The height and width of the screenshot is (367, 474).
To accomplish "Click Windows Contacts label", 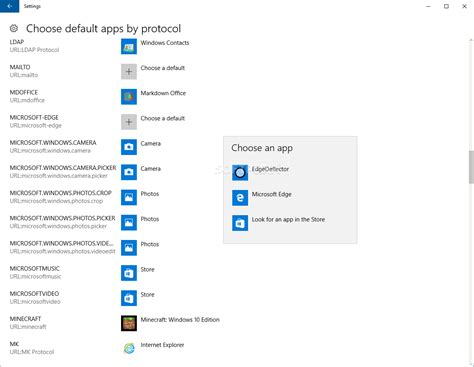I will coord(165,43).
